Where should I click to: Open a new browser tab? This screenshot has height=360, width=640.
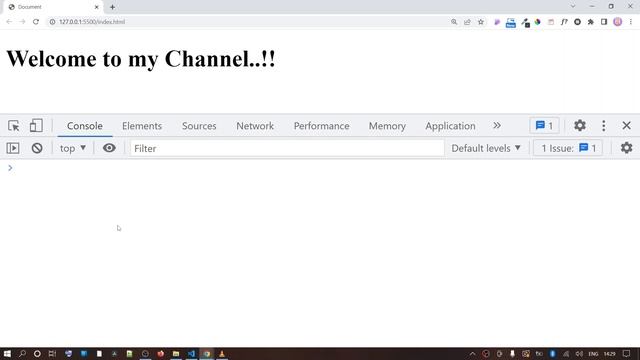112,7
